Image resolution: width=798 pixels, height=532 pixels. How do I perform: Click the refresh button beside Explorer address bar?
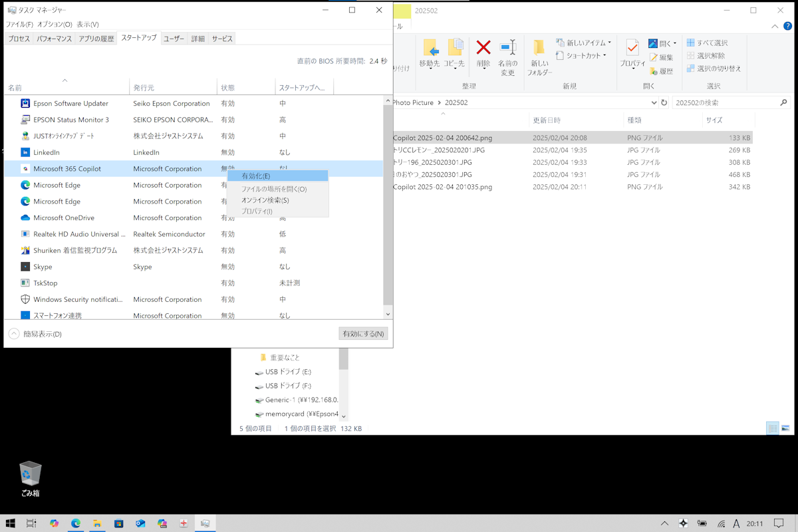[664, 103]
